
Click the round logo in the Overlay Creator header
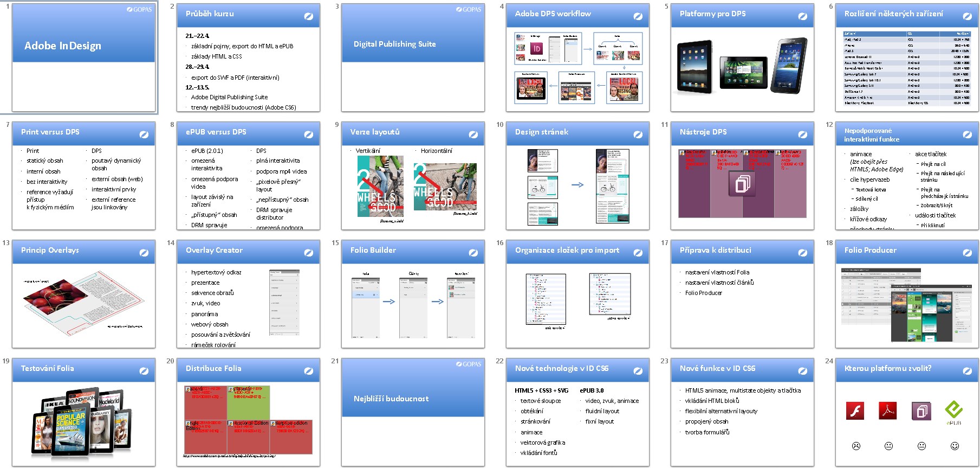pyautogui.click(x=308, y=253)
